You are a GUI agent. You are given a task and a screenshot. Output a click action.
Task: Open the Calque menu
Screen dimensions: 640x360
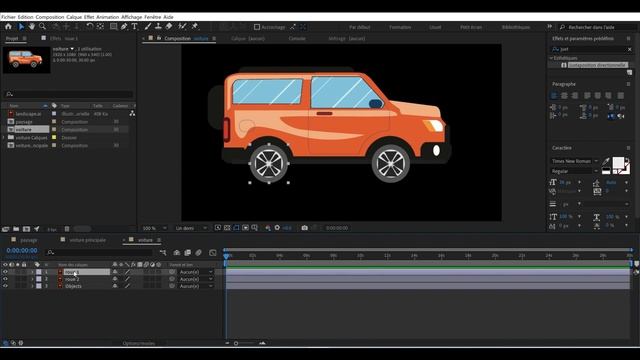pos(74,17)
